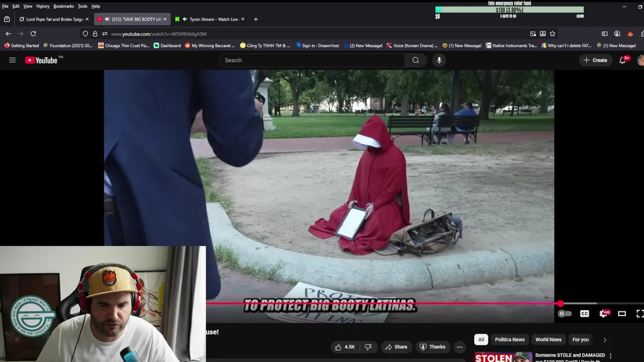Click the search magnifier button
The image size is (644, 362).
(416, 60)
